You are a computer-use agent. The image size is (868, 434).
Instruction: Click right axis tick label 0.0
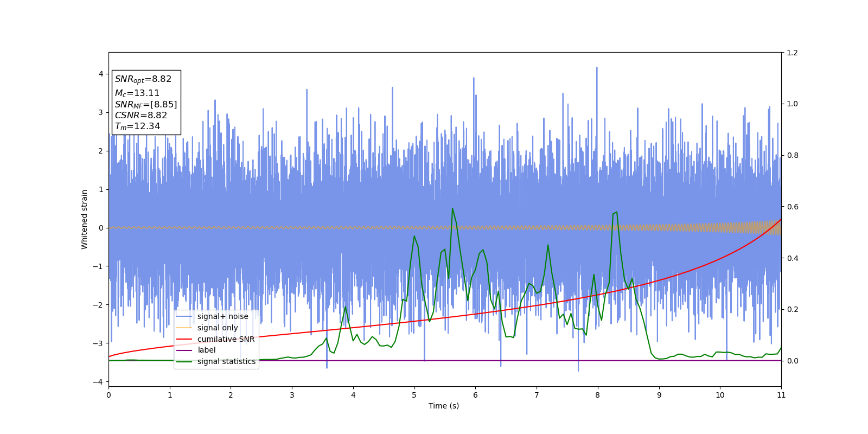792,361
